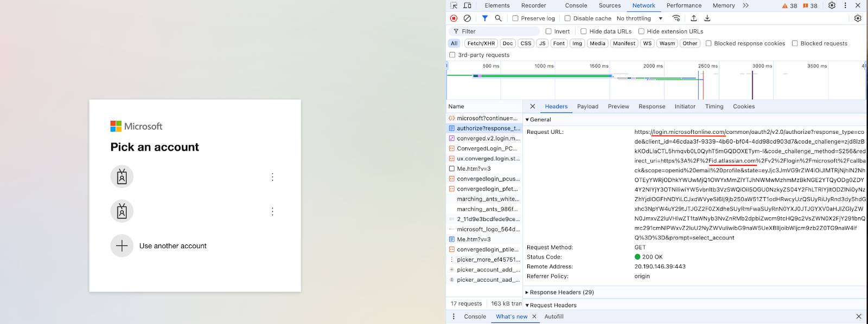The width and height of the screenshot is (868, 324).
Task: Enable Disable cache checkbox
Action: pyautogui.click(x=567, y=18)
